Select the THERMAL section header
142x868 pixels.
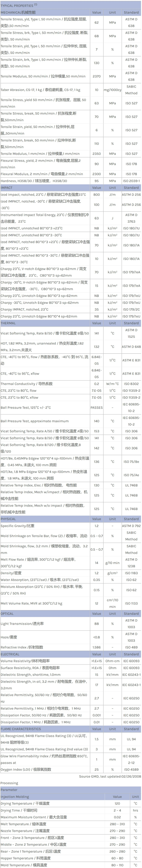click(8, 323)
